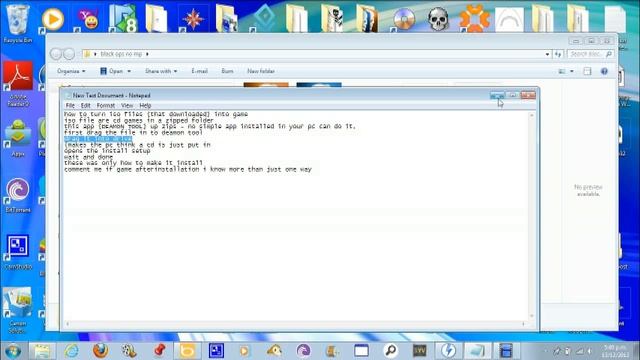Click the Explorer Back navigation button

56,53
